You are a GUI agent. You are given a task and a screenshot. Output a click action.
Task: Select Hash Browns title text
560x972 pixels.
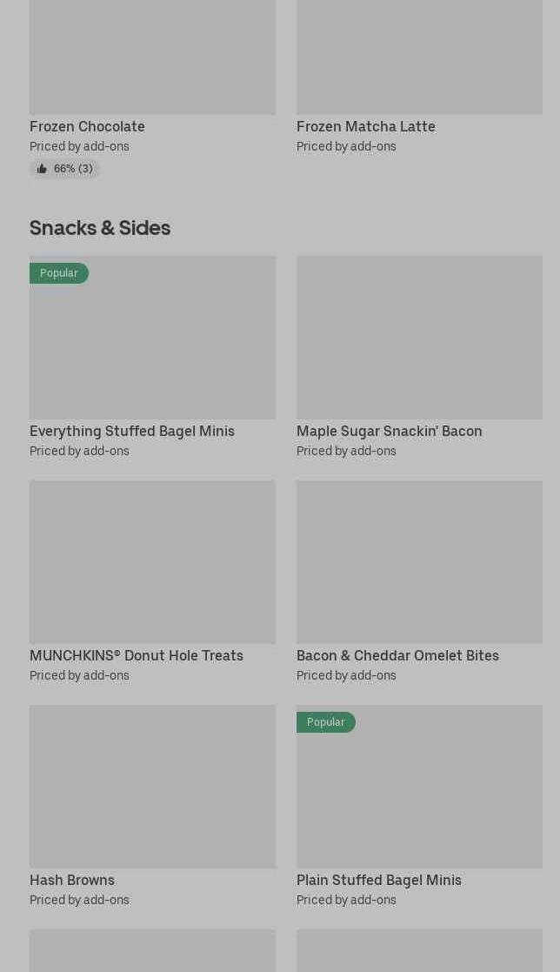tap(72, 880)
